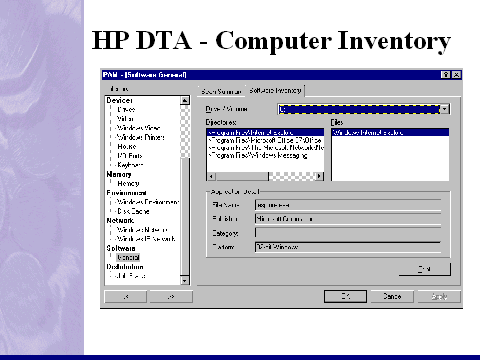The height and width of the screenshot is (360, 480).
Task: Click the previous page arrow button
Action: point(126,296)
